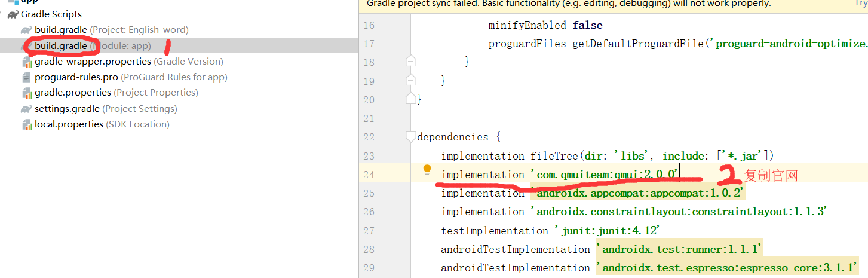The width and height of the screenshot is (868, 278).
Task: Click the local.properties file icon
Action: pyautogui.click(x=27, y=124)
